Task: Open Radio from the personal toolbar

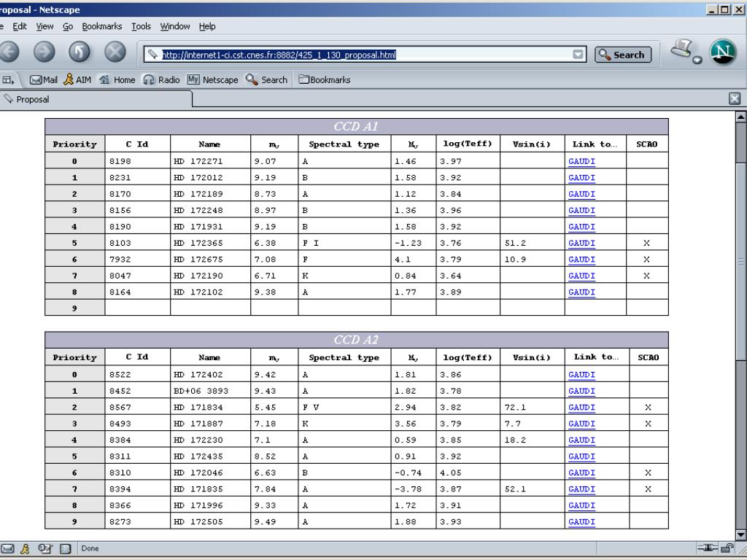Action: tap(161, 80)
